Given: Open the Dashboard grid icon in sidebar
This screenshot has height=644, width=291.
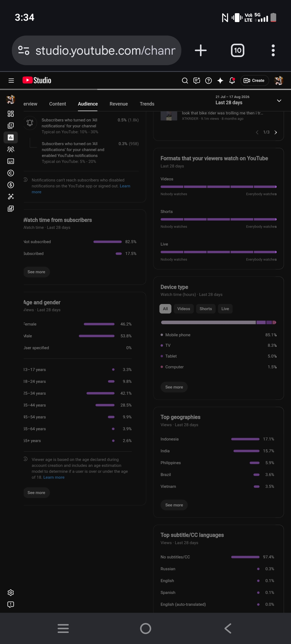Looking at the screenshot, I should tap(11, 114).
